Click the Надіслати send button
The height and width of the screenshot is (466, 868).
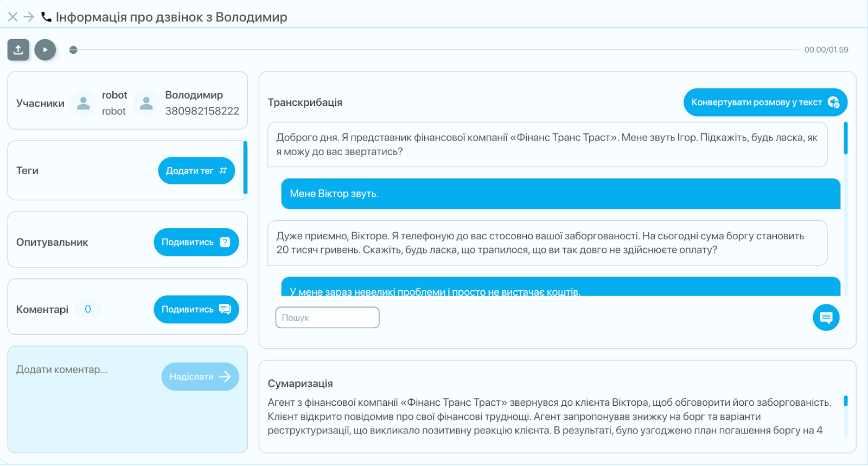(200, 376)
